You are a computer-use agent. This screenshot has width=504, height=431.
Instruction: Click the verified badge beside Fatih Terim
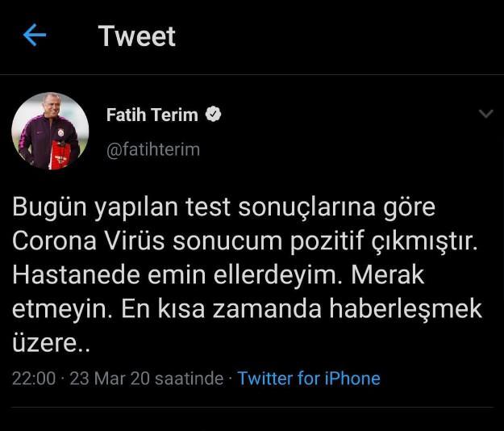tap(214, 114)
